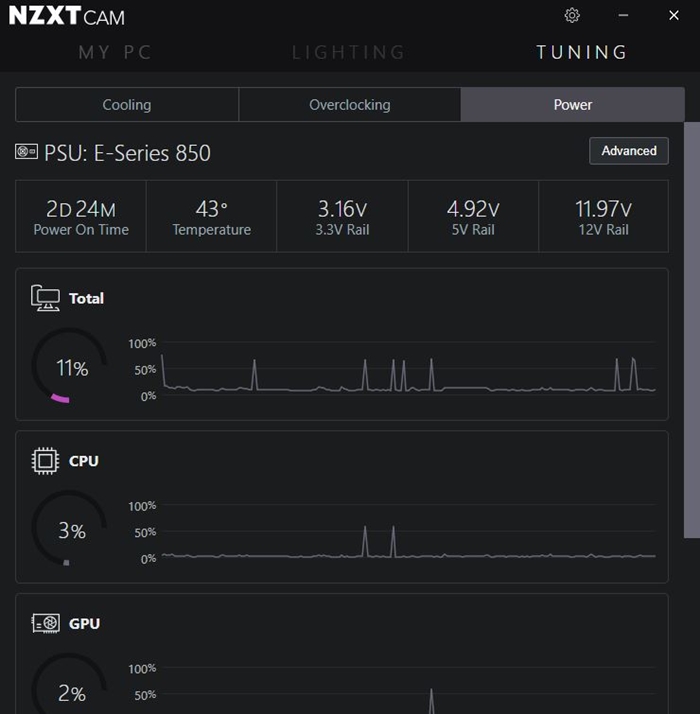Click the '100%' axis label on Total graph
Image resolution: width=700 pixels, height=714 pixels.
142,343
